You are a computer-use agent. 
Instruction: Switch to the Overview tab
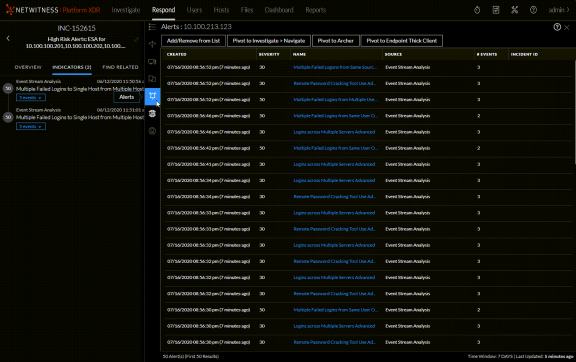[x=28, y=67]
